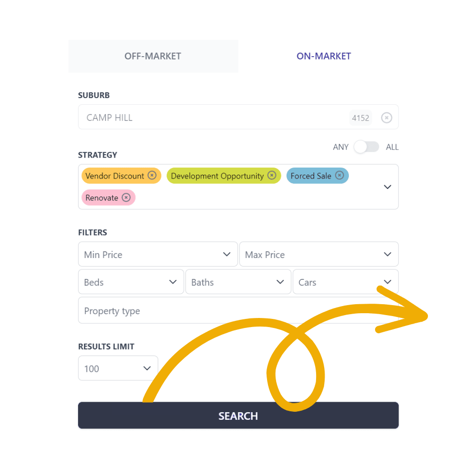Focus the Property type field
The width and height of the screenshot is (476, 476).
238,310
